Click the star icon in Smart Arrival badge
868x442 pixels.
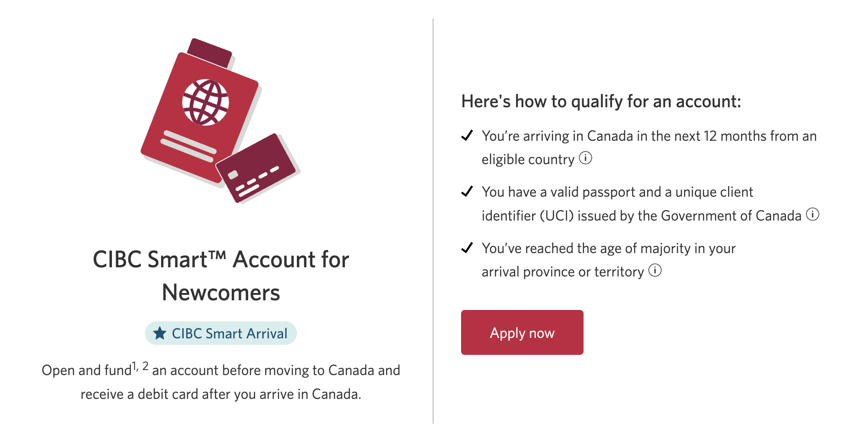point(160,333)
